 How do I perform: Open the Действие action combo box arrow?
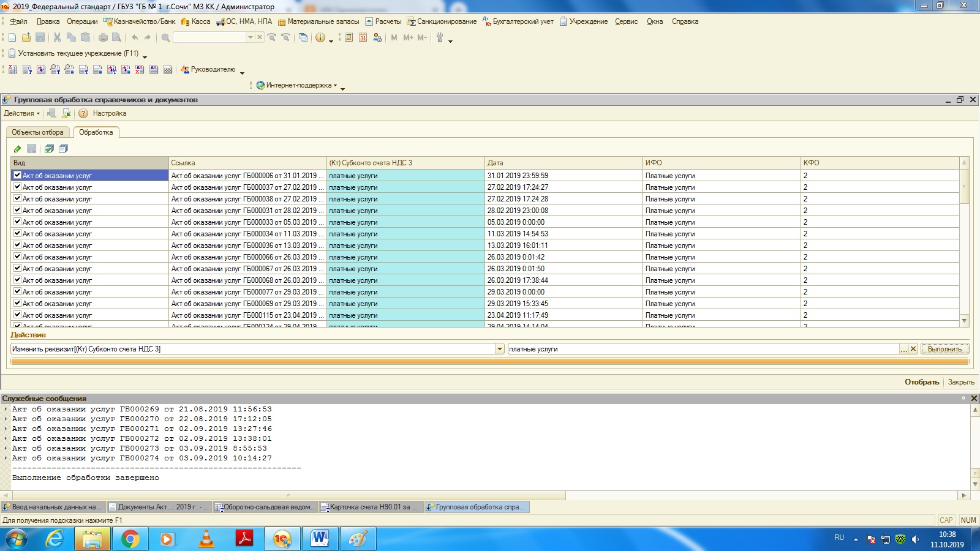(499, 349)
